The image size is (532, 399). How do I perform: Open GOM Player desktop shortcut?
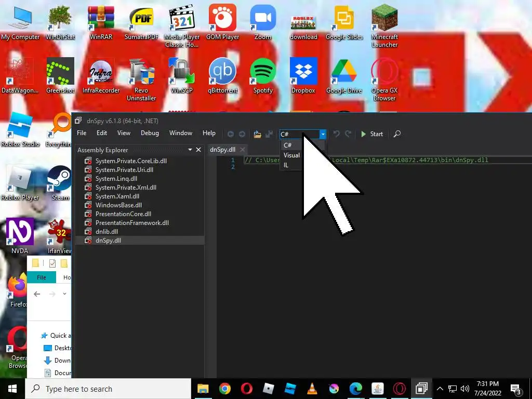click(x=222, y=22)
